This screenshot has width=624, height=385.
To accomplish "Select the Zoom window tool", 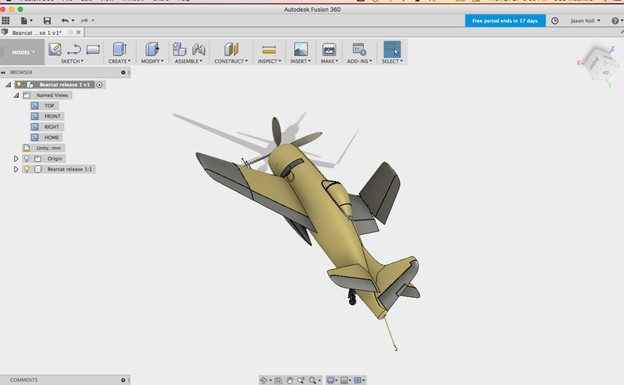I will coord(301,381).
